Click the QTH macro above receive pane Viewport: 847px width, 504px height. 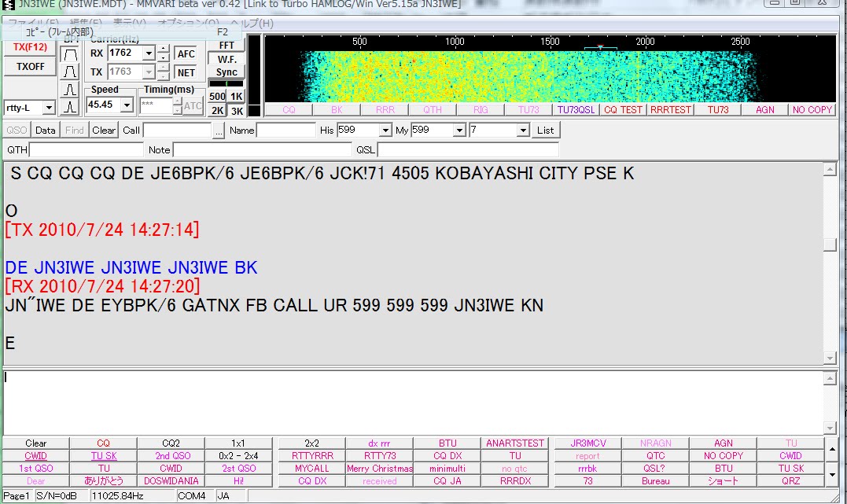[x=433, y=109]
